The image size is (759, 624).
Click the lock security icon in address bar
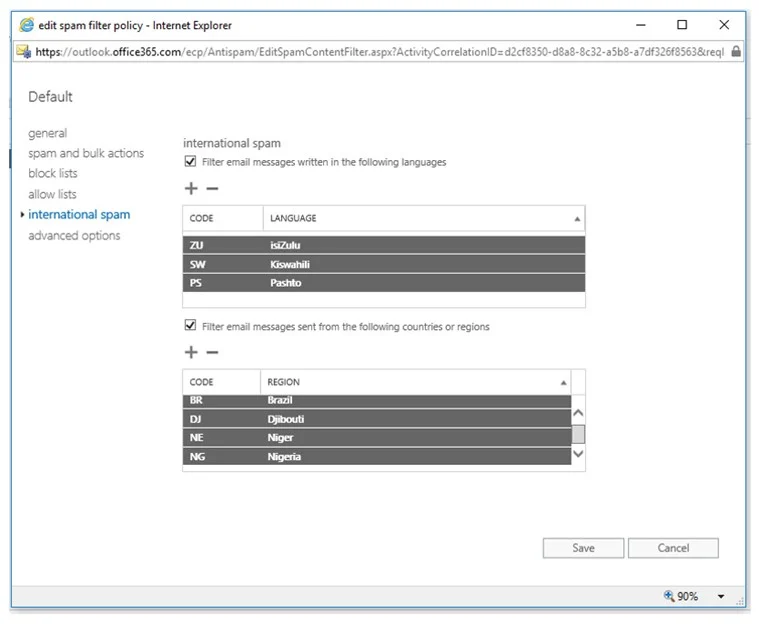point(736,51)
